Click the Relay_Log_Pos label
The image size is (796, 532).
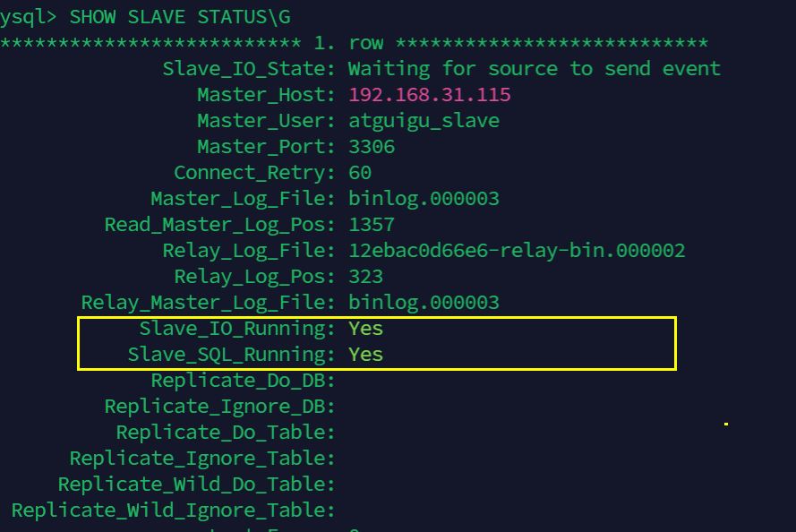pos(254,277)
